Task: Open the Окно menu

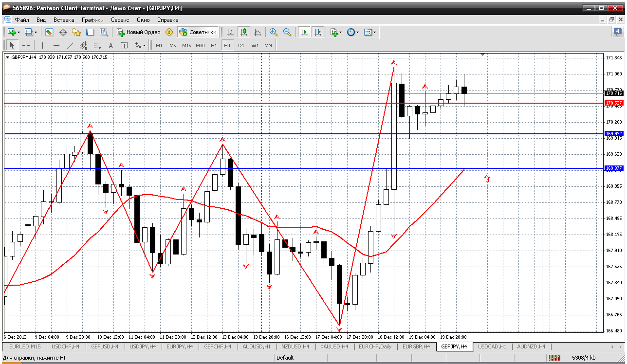Action: click(143, 20)
